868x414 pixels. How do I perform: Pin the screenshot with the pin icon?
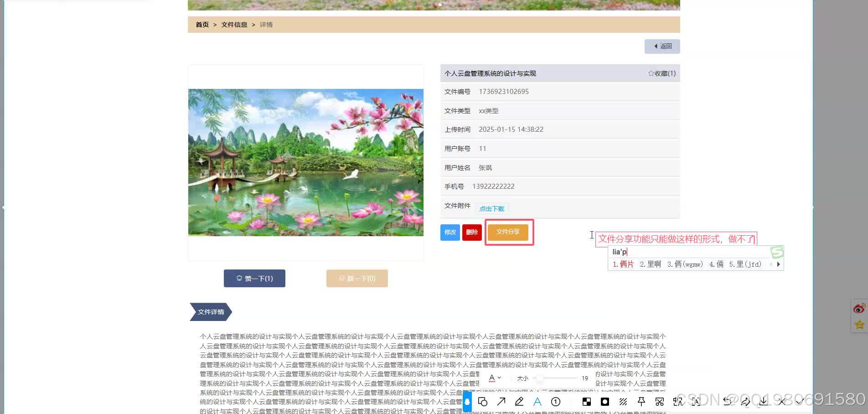click(641, 401)
